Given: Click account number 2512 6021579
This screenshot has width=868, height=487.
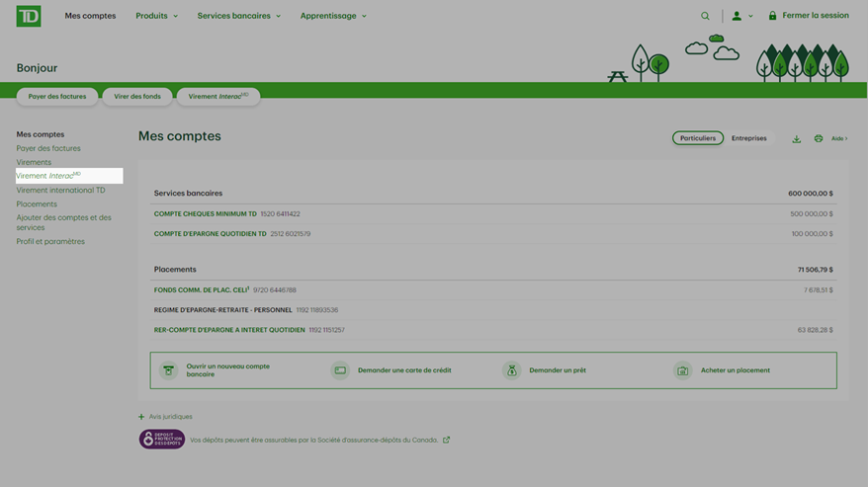Looking at the screenshot, I should pyautogui.click(x=290, y=234).
